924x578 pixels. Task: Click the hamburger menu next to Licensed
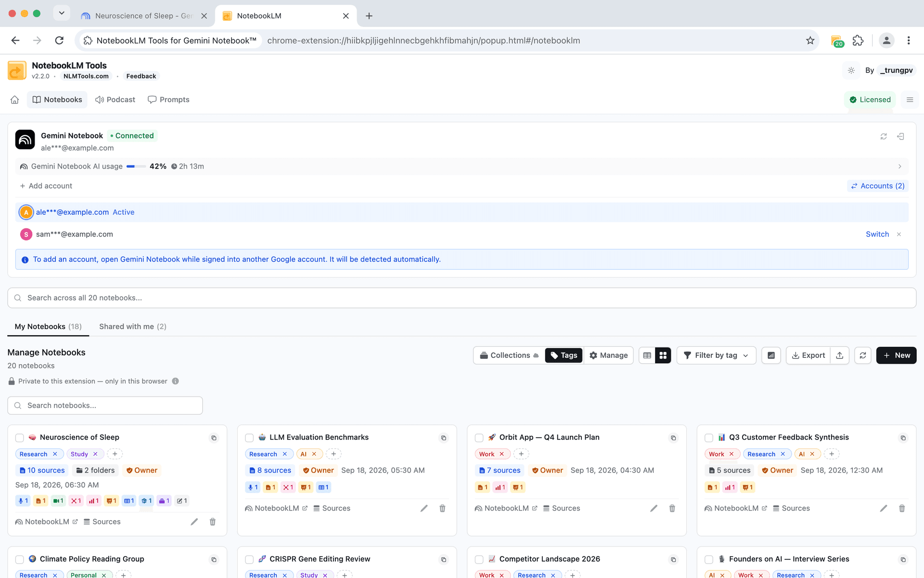pos(910,100)
